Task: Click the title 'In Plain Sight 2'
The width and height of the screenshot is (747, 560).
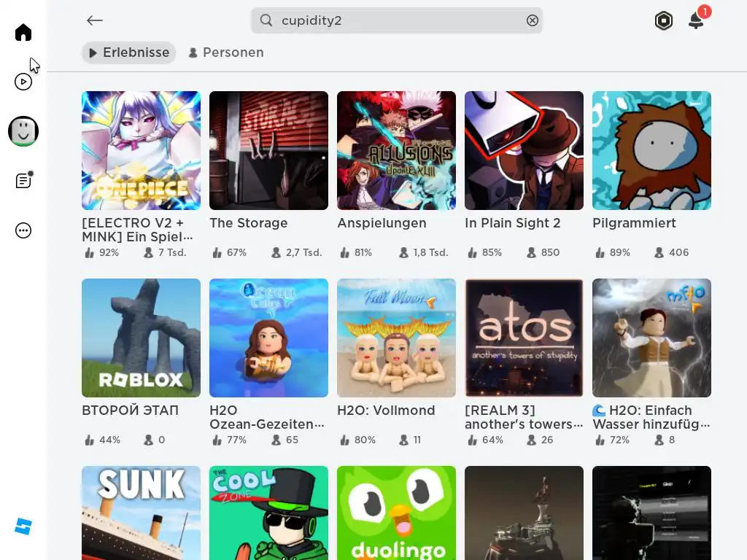Action: 513,223
